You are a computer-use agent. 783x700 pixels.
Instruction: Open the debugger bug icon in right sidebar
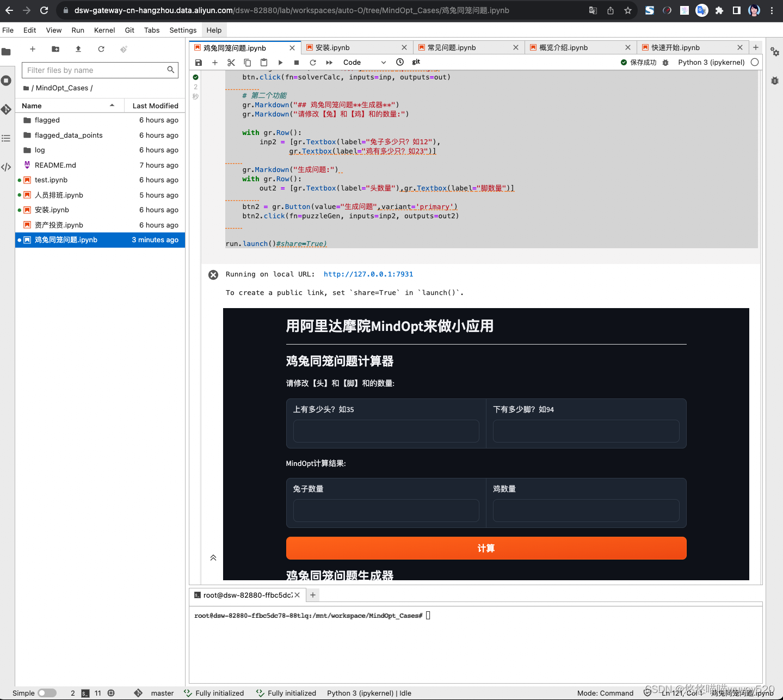coord(775,81)
